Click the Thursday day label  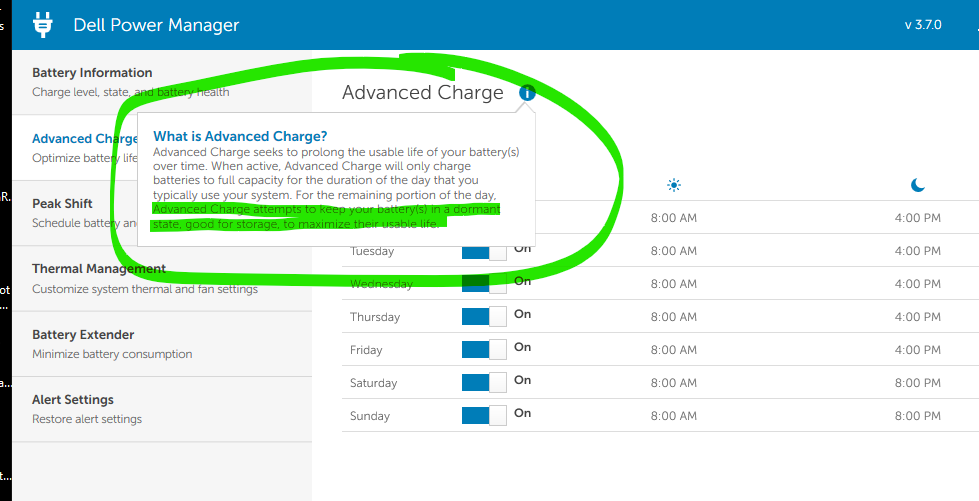tap(375, 317)
